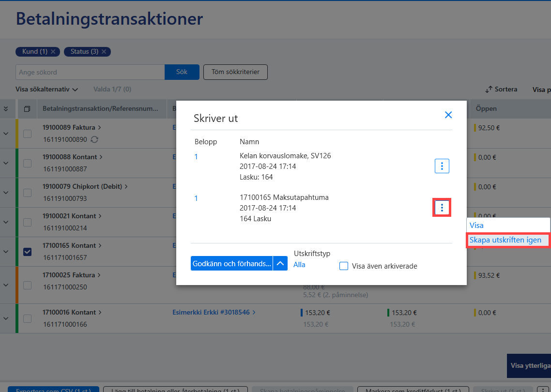Open arrow dropdown beside Godkänn och förhands
This screenshot has height=392, width=551.
[x=280, y=263]
